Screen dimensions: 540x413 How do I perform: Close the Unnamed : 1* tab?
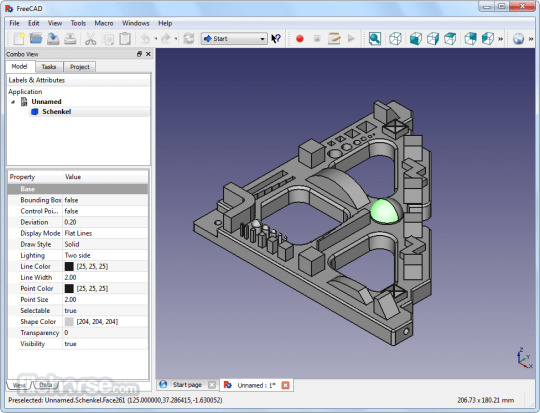[x=285, y=385]
